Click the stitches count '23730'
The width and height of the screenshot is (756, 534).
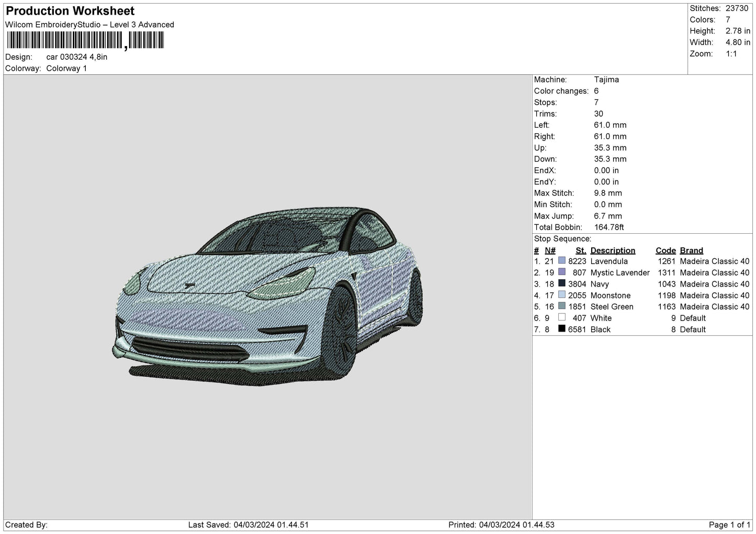(737, 8)
